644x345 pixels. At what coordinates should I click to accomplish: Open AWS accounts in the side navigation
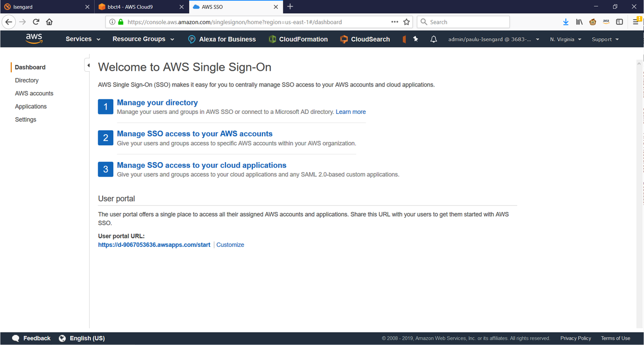(34, 94)
